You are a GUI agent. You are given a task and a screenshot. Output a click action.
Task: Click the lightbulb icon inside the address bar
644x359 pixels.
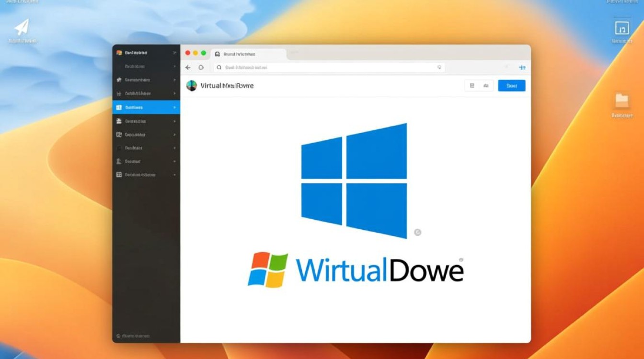point(439,67)
